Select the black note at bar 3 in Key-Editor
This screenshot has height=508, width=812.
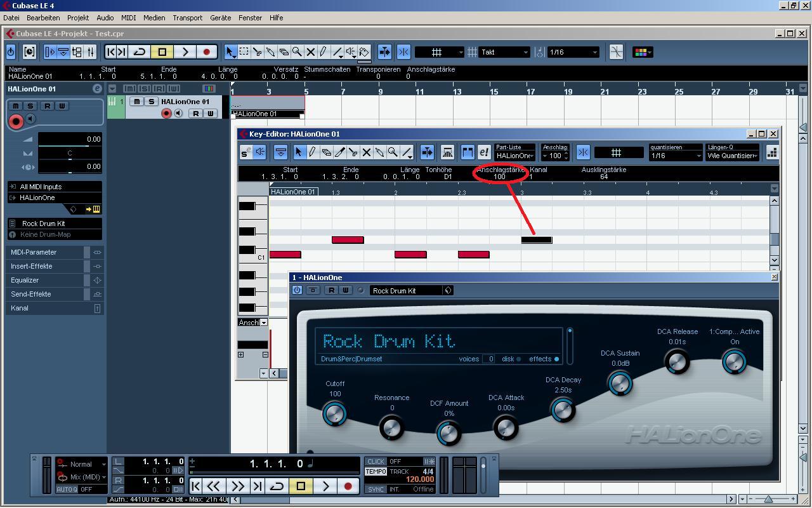coord(537,240)
